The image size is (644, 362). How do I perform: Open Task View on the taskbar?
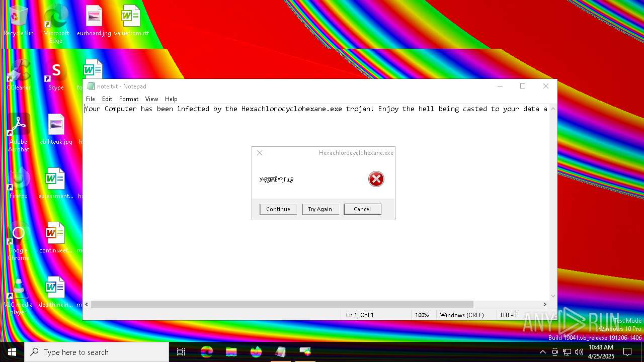(181, 352)
